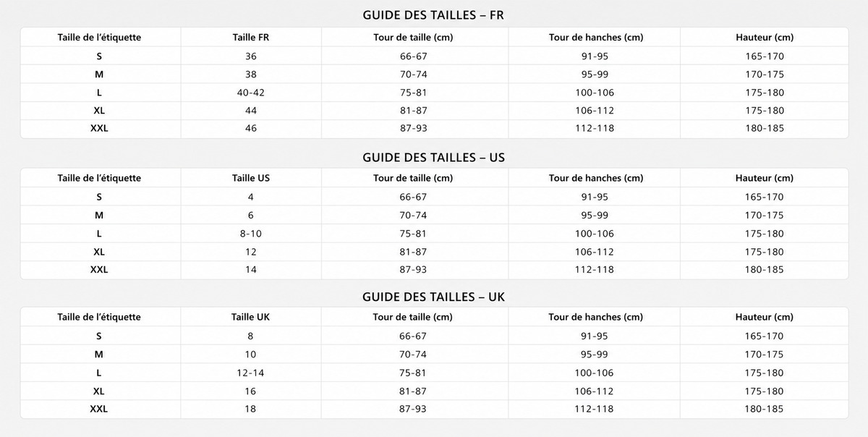
Task: Click the GUIDE DES TAILLES – FR heading
Action: (x=433, y=15)
